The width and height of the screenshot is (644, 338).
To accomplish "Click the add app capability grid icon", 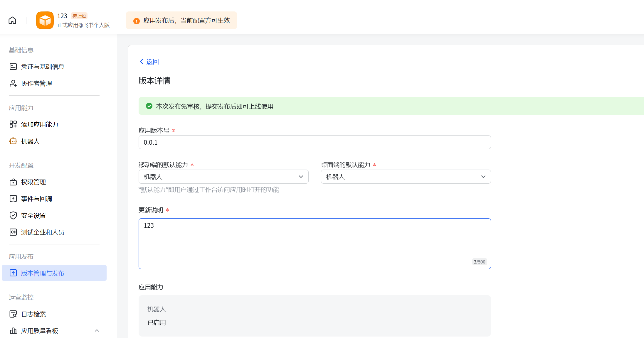I will [x=13, y=124].
